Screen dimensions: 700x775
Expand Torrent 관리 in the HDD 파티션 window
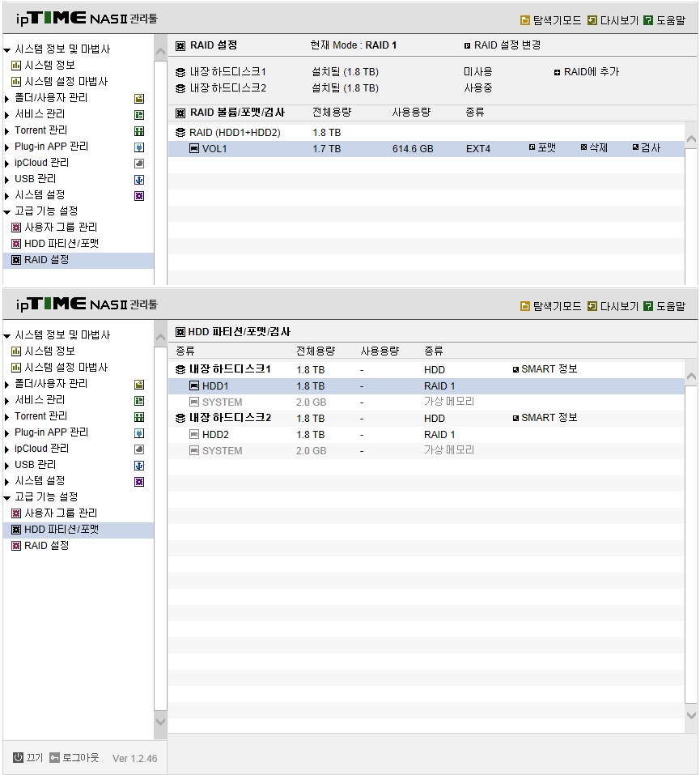[x=7, y=417]
